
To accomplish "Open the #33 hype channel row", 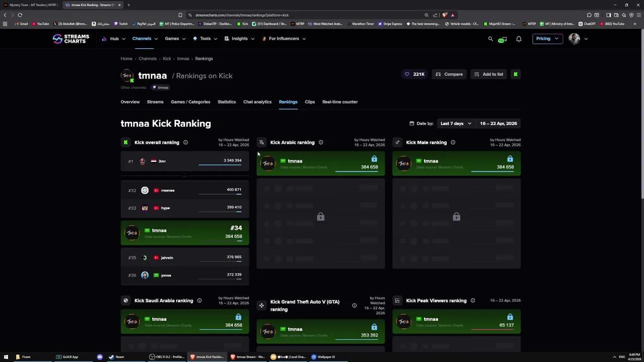I will 185,208.
